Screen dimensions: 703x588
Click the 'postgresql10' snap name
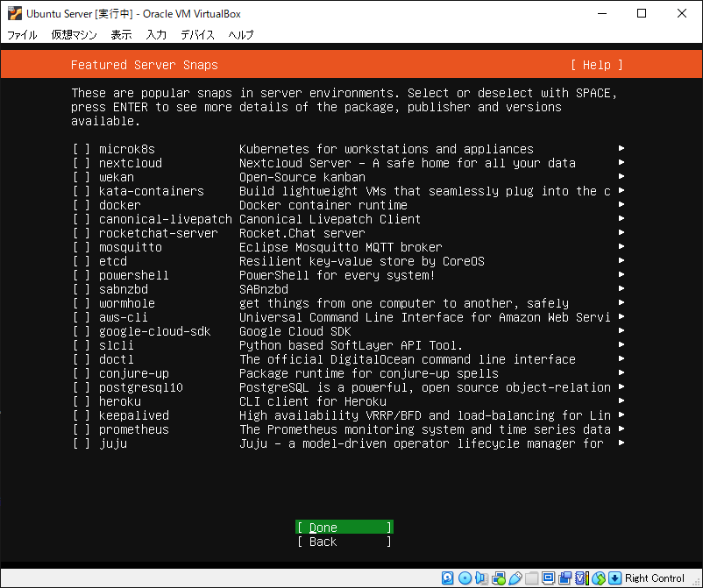click(141, 387)
